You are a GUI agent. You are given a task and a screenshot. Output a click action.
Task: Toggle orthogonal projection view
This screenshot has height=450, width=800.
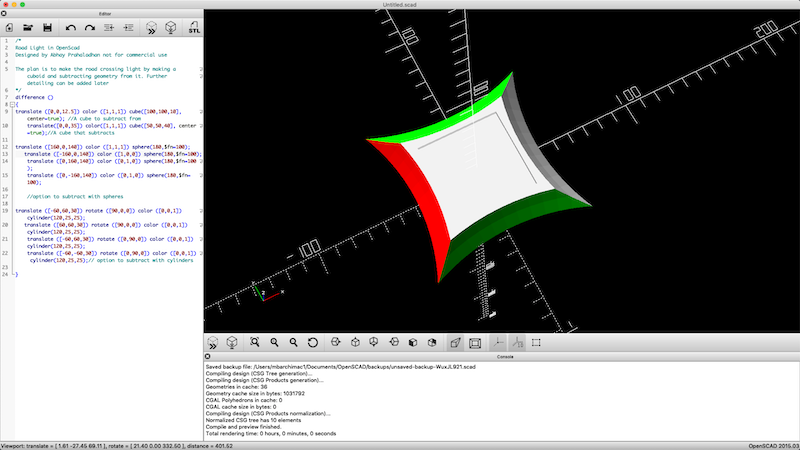[x=475, y=342]
